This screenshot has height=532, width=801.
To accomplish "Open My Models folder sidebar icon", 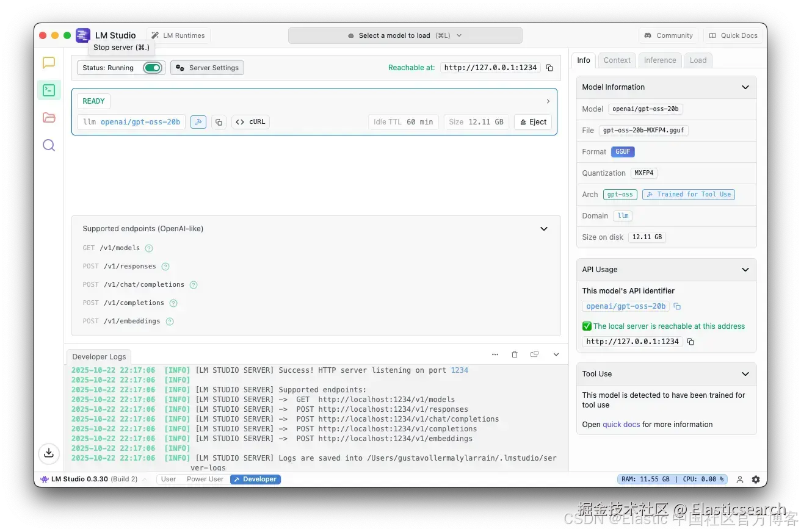I will 49,118.
